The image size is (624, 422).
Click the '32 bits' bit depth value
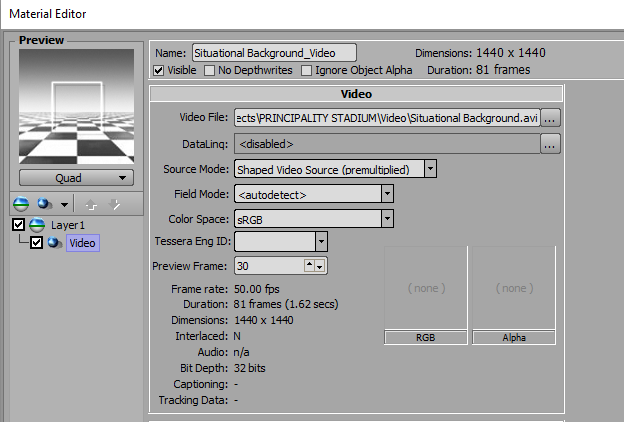coord(250,368)
